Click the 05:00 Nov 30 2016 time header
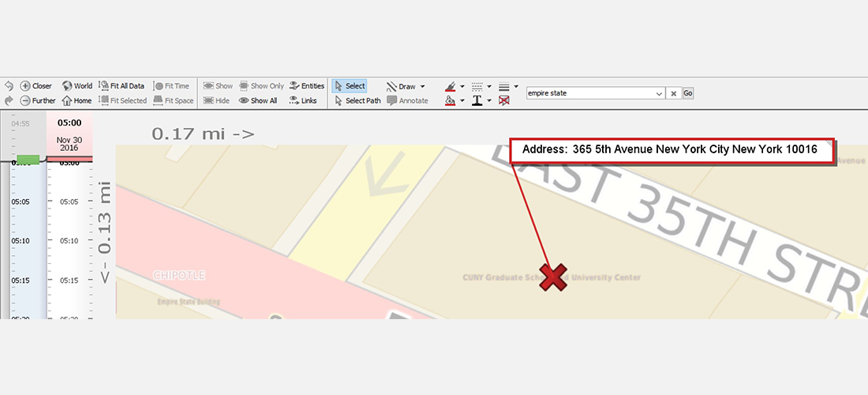The width and height of the screenshot is (868, 395). (69, 134)
